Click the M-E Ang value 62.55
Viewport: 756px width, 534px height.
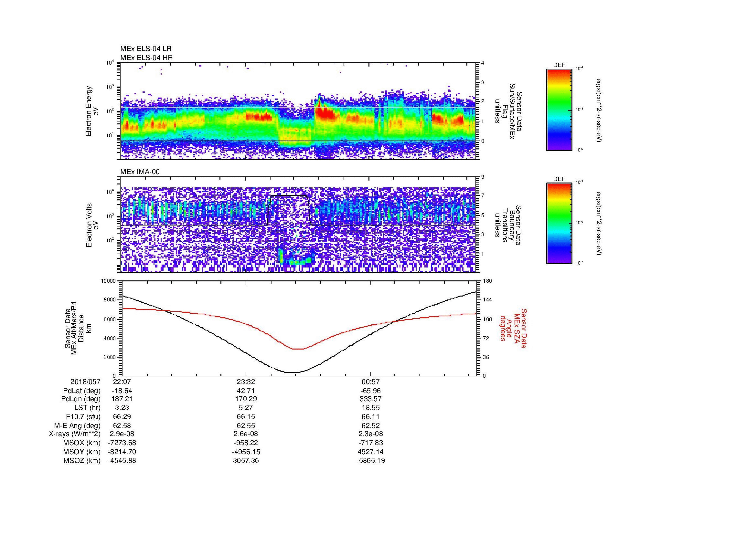point(246,425)
